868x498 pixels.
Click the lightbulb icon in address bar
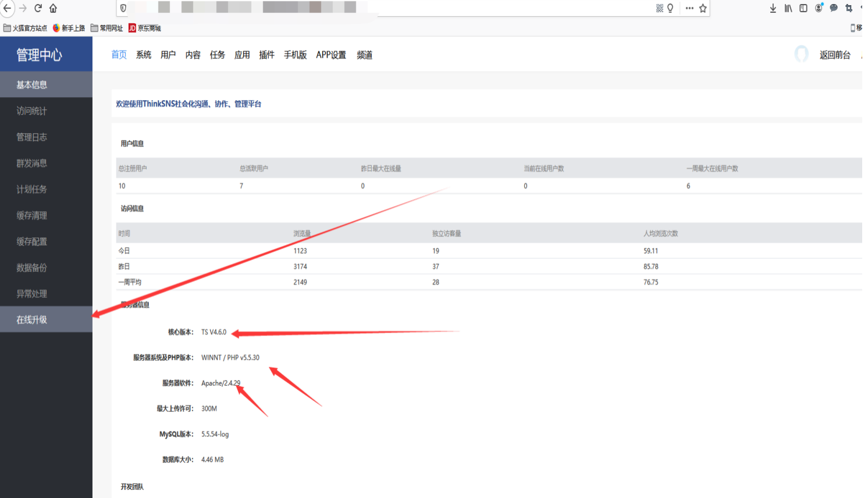pos(670,8)
